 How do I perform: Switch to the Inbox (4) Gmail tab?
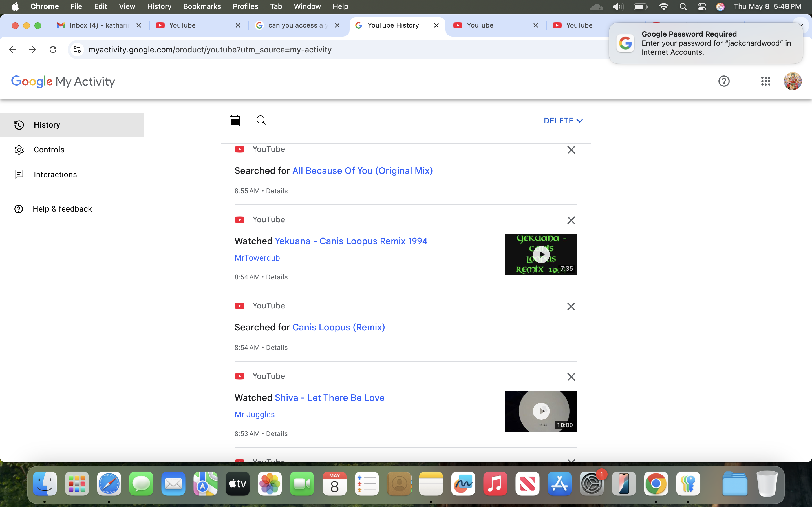tap(99, 25)
